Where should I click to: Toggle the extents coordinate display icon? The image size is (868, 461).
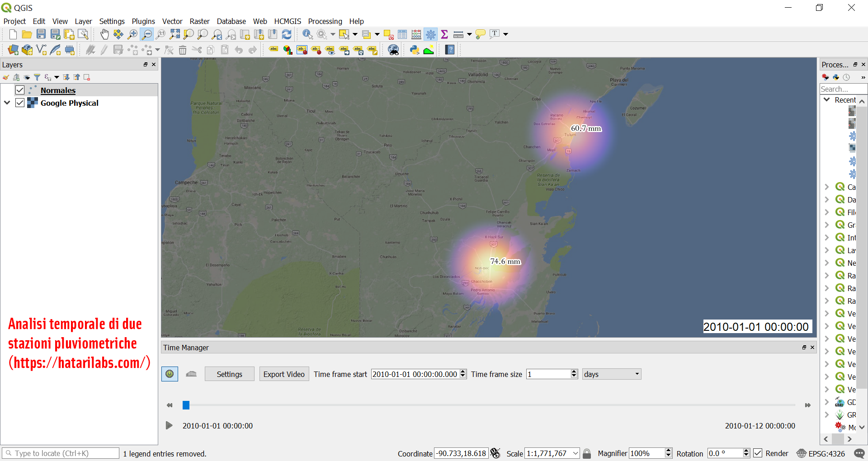tap(495, 453)
